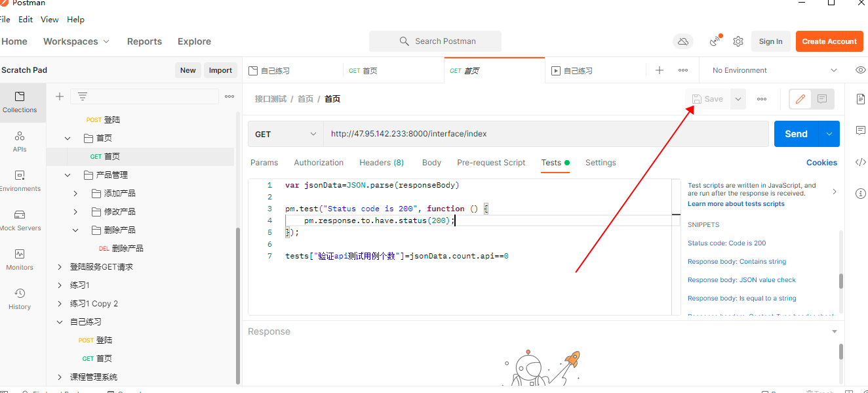The height and width of the screenshot is (393, 868).
Task: Open the Save options dropdown arrow
Action: point(738,99)
